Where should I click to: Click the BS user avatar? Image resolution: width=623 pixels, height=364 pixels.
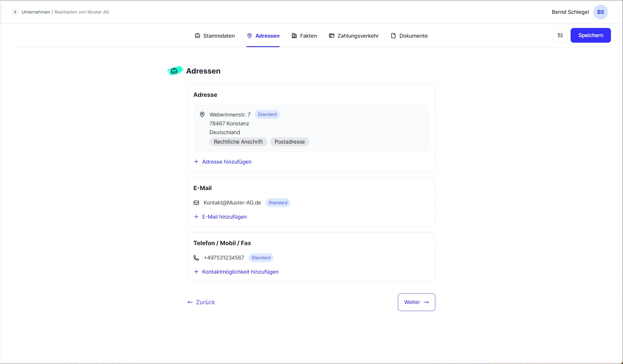pos(600,12)
